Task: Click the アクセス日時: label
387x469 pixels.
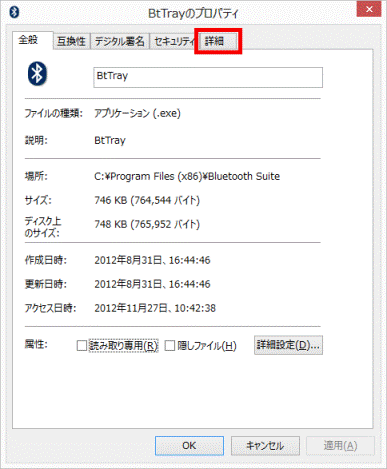Action: [x=51, y=308]
